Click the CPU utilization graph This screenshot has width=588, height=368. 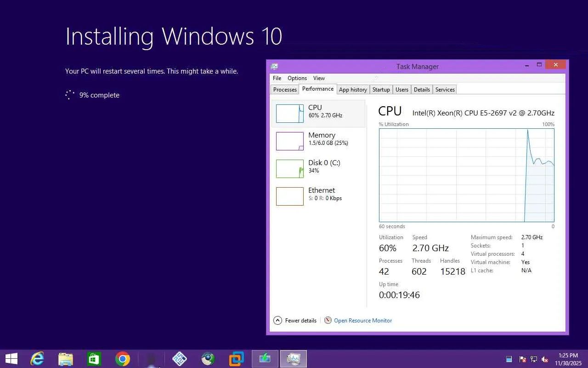pyautogui.click(x=467, y=175)
